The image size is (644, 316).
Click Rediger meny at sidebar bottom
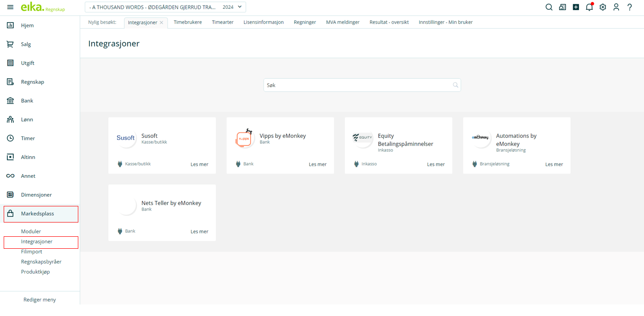40,300
